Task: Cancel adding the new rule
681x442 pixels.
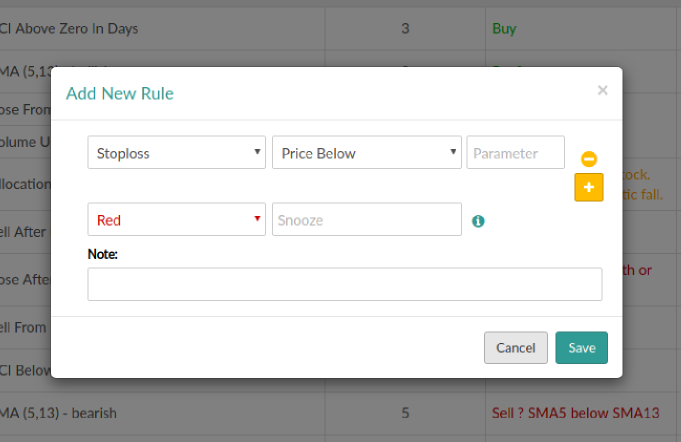Action: click(516, 348)
